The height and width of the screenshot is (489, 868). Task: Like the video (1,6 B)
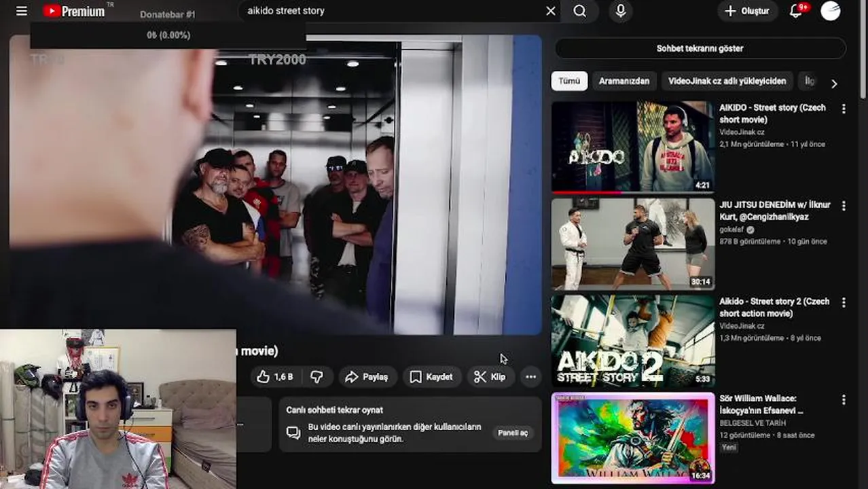pyautogui.click(x=274, y=377)
